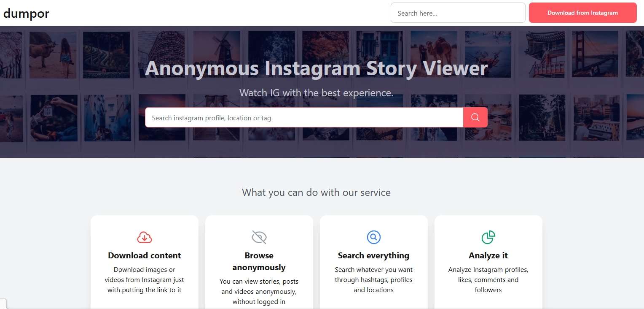Screen dimensions: 644x309
Task: Click the What you can do heading
Action: pos(316,192)
